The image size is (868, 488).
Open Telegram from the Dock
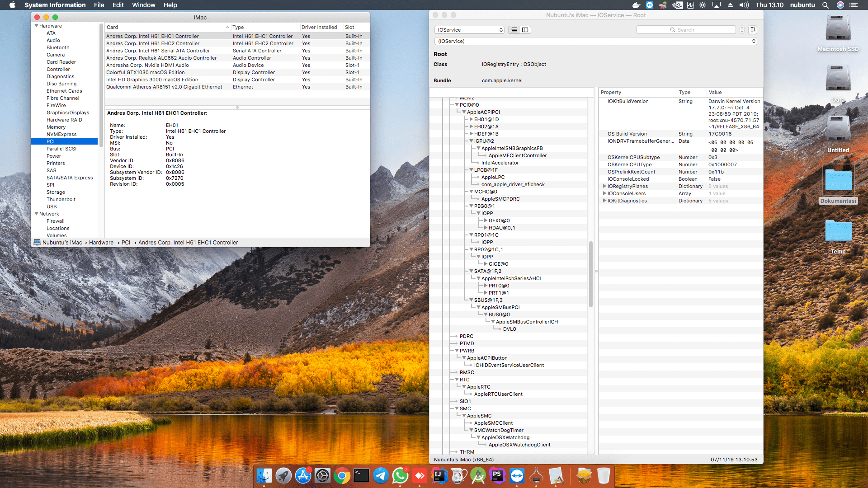tap(381, 475)
